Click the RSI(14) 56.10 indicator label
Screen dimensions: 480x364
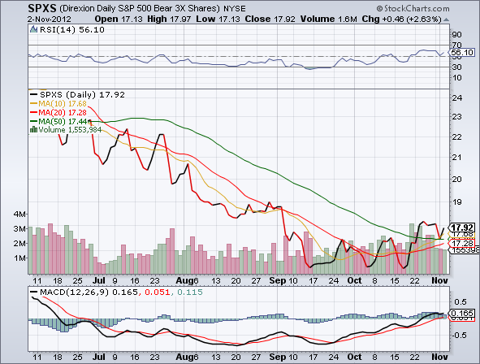pyautogui.click(x=72, y=30)
